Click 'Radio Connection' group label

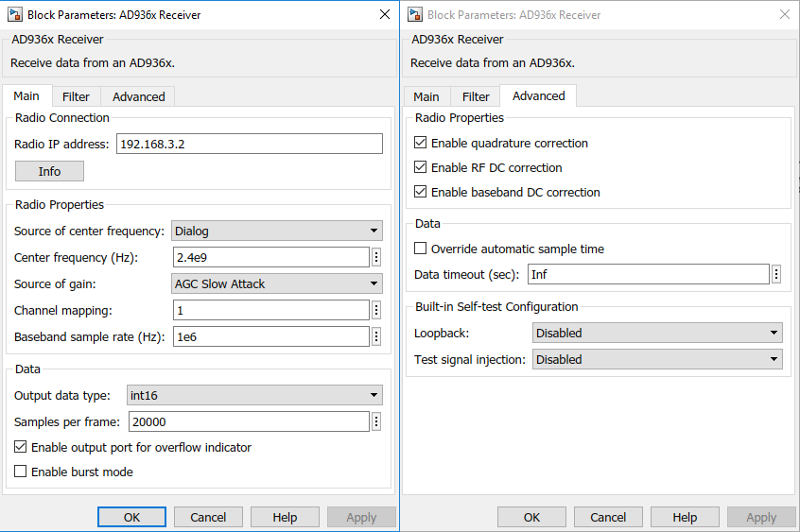62,118
